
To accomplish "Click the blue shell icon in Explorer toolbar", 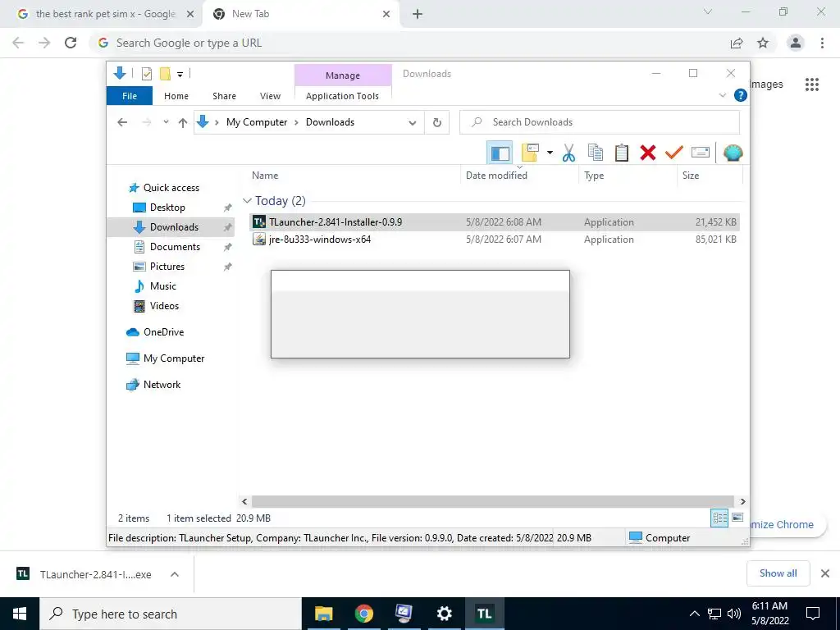I will click(x=733, y=153).
